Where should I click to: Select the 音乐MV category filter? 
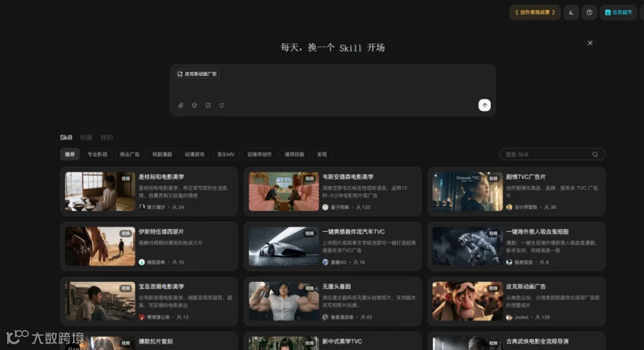click(226, 155)
